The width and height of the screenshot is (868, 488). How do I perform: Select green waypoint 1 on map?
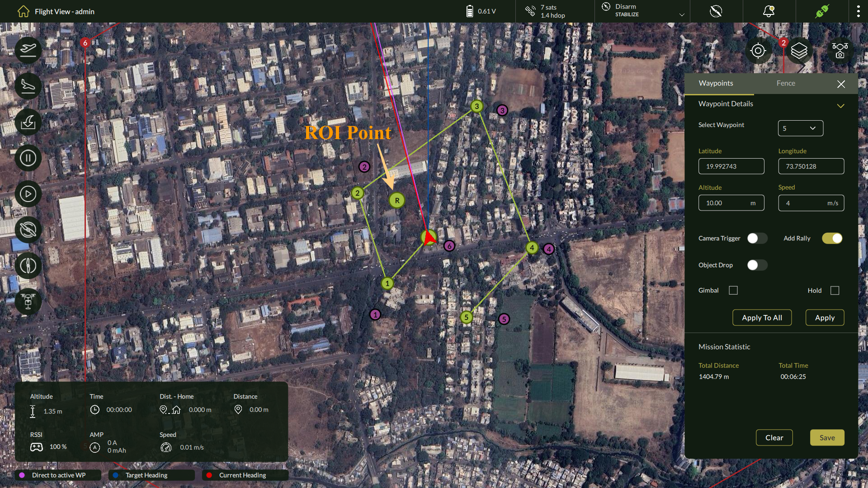coord(387,283)
